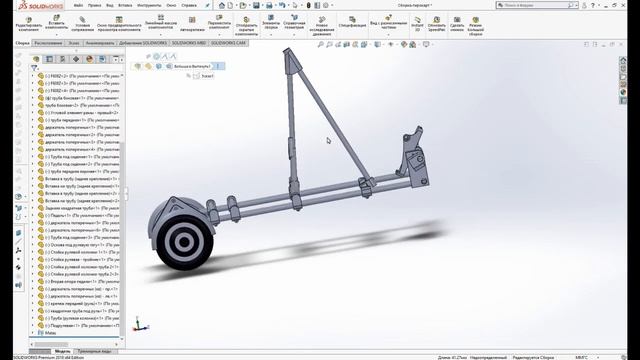Click Вид с разнесенными частями
The width and height of the screenshot is (640, 360).
(389, 22)
